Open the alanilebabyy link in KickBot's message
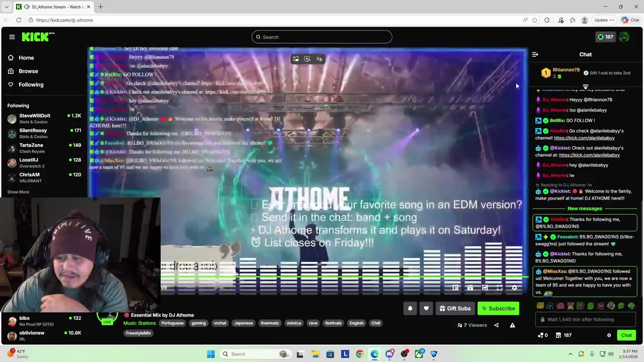Screen dimensions: 644x362 coord(584,138)
